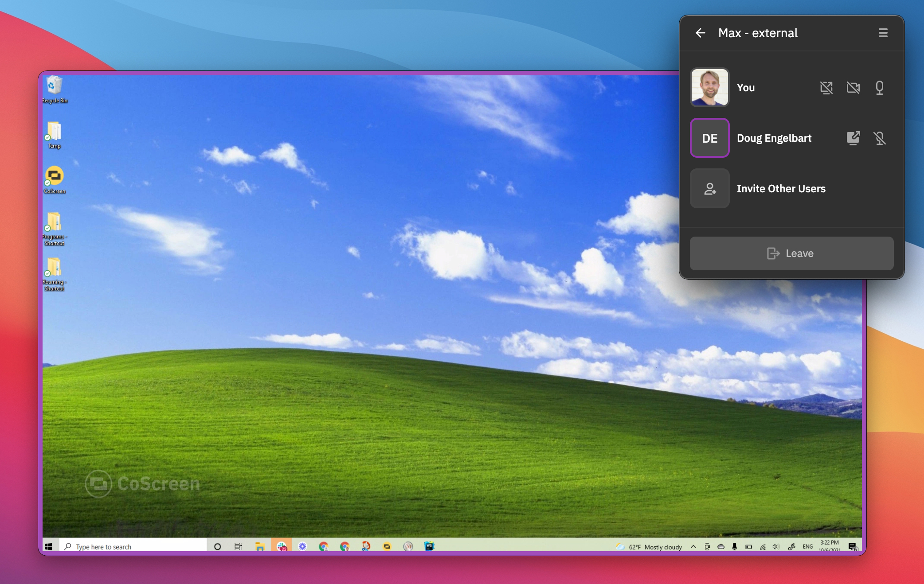This screenshot has height=584, width=924.
Task: Click the purple gear app in taskbar
Action: coord(302,546)
